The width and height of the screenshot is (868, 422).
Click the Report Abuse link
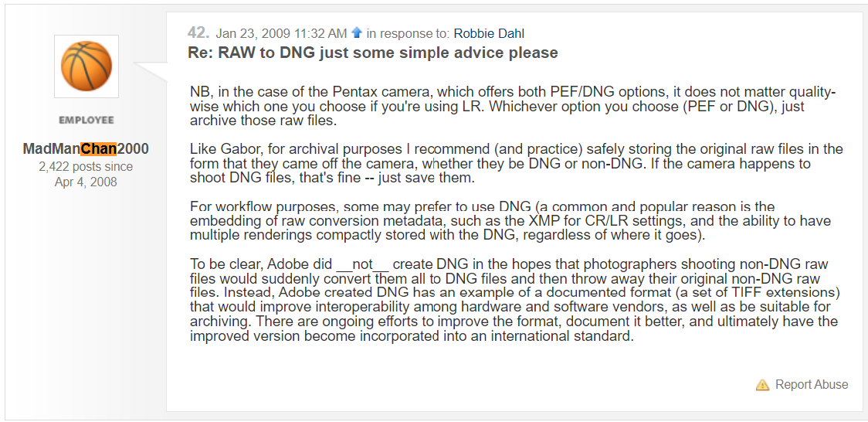(812, 384)
